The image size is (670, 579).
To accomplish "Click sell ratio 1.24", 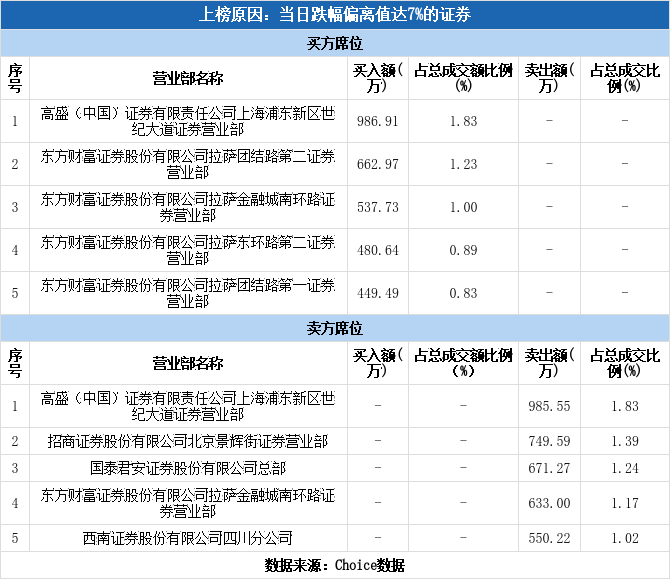I will 625,468.
